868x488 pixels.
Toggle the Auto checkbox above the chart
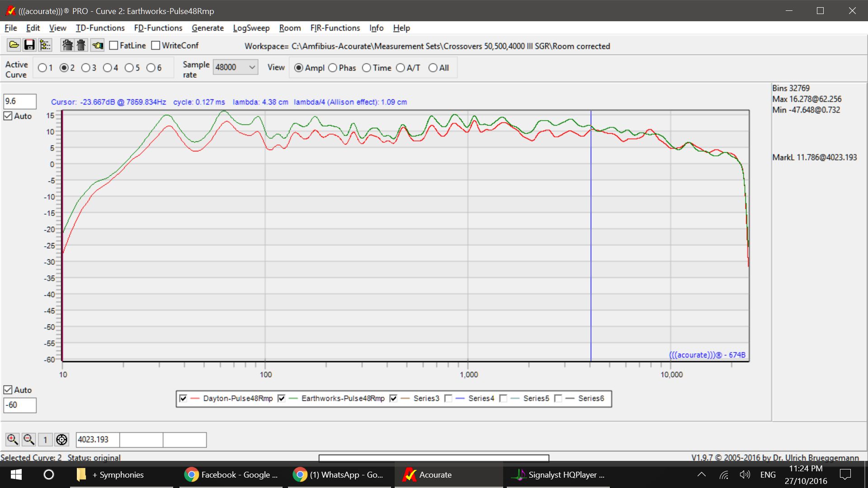pyautogui.click(x=8, y=116)
